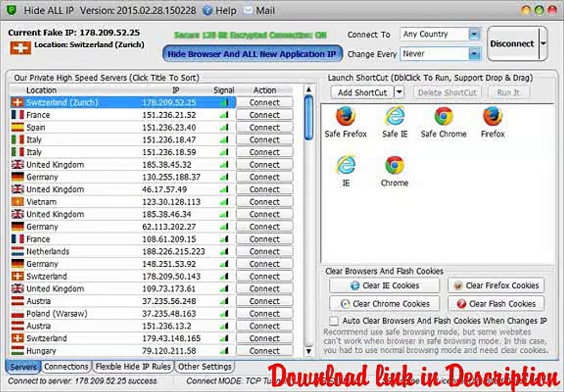Image resolution: width=564 pixels, height=392 pixels.
Task: Click the server list scroll up arrow
Action: tap(309, 89)
